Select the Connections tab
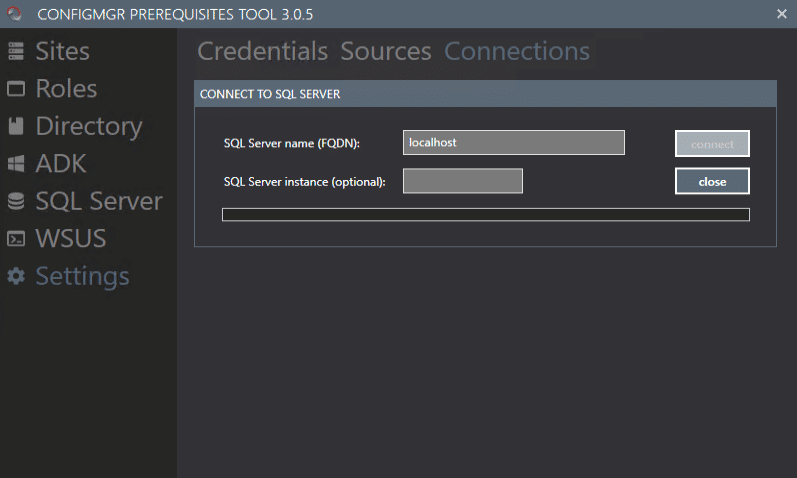Viewport: 797px width, 478px height. click(x=517, y=51)
